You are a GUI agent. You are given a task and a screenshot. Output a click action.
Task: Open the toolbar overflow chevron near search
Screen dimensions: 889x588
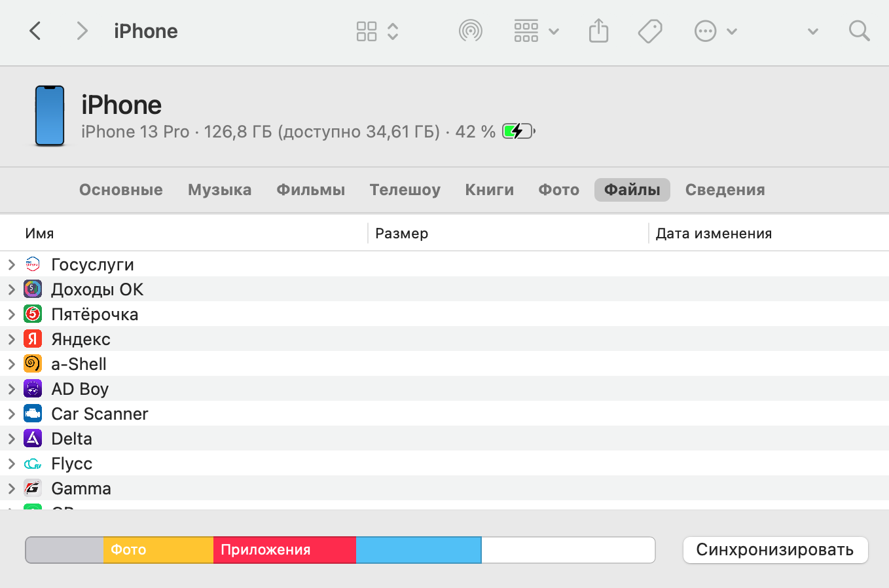[x=813, y=31]
